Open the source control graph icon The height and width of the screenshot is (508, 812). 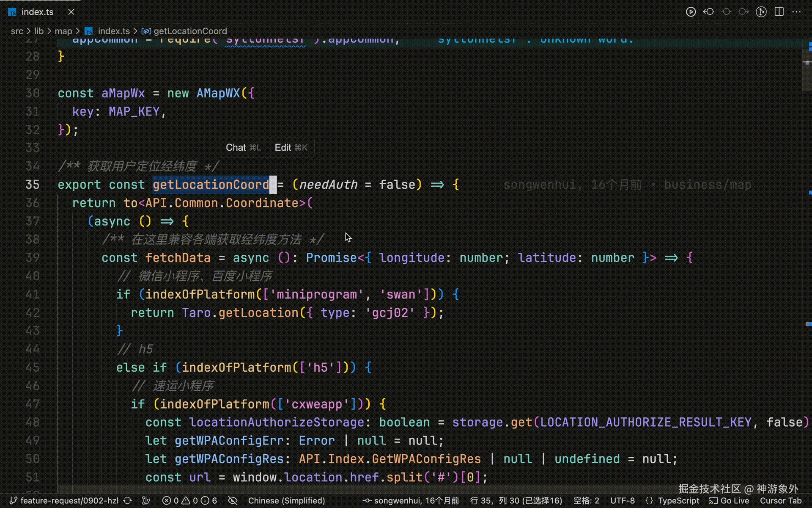click(761, 12)
